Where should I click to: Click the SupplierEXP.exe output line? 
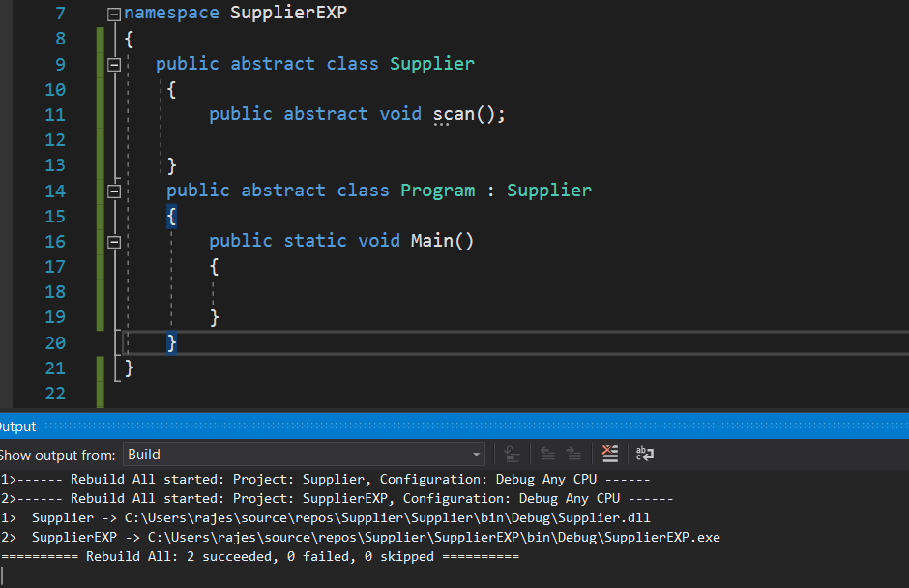tap(360, 537)
